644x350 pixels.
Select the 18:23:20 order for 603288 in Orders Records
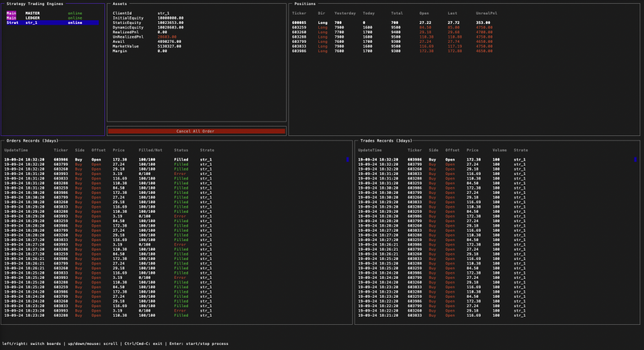click(x=108, y=315)
